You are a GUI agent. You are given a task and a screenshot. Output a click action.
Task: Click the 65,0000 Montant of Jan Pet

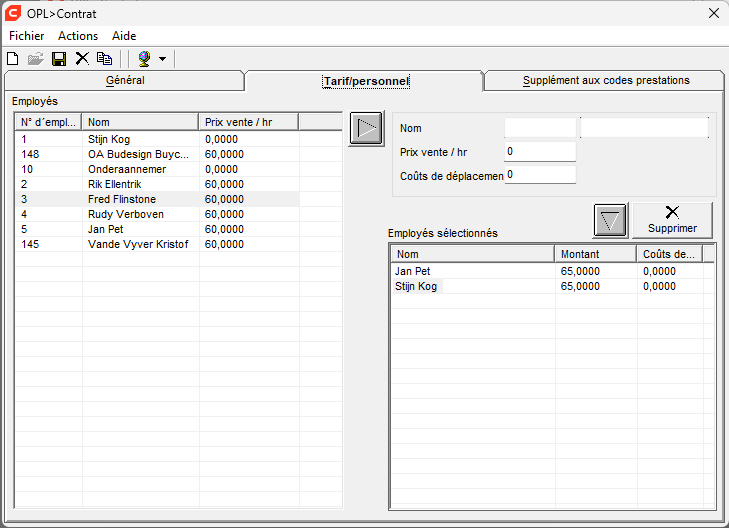click(580, 271)
